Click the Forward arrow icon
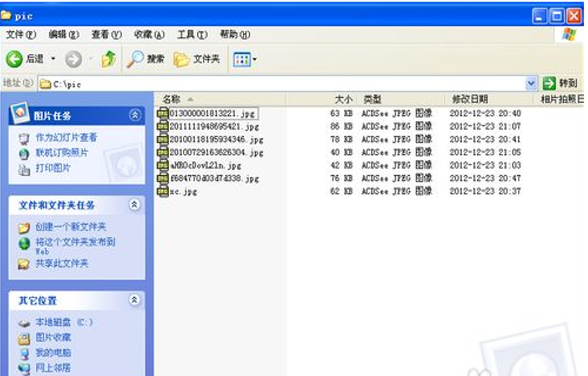Viewport: 588px width, 376px height. 73,59
